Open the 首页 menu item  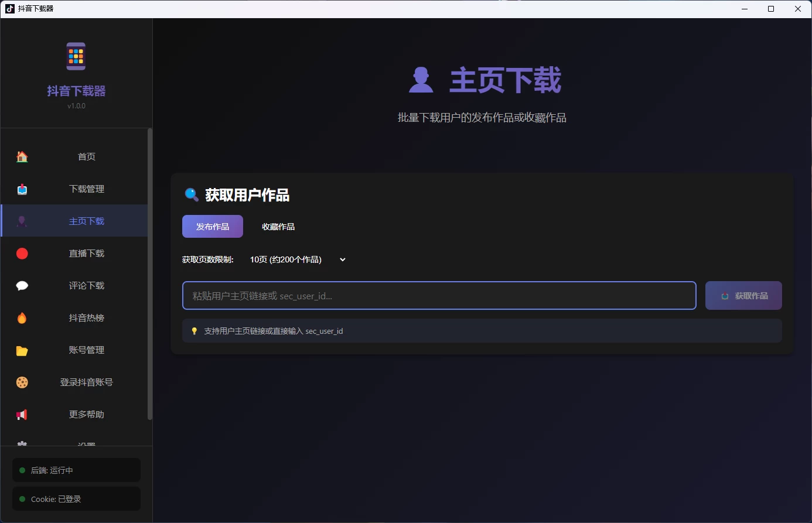(x=74, y=156)
